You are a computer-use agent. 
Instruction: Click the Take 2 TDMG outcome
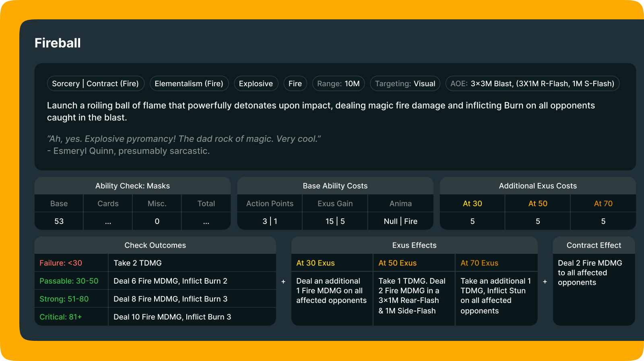(138, 263)
